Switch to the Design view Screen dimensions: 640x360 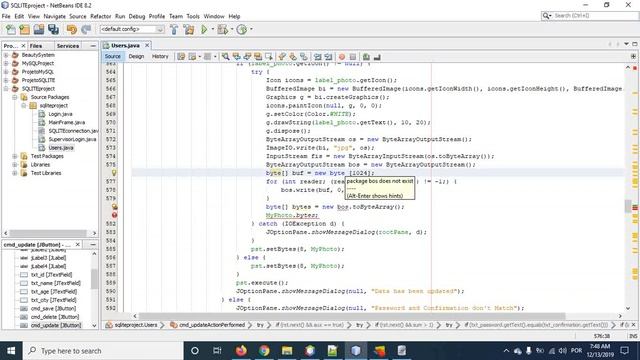click(x=136, y=56)
